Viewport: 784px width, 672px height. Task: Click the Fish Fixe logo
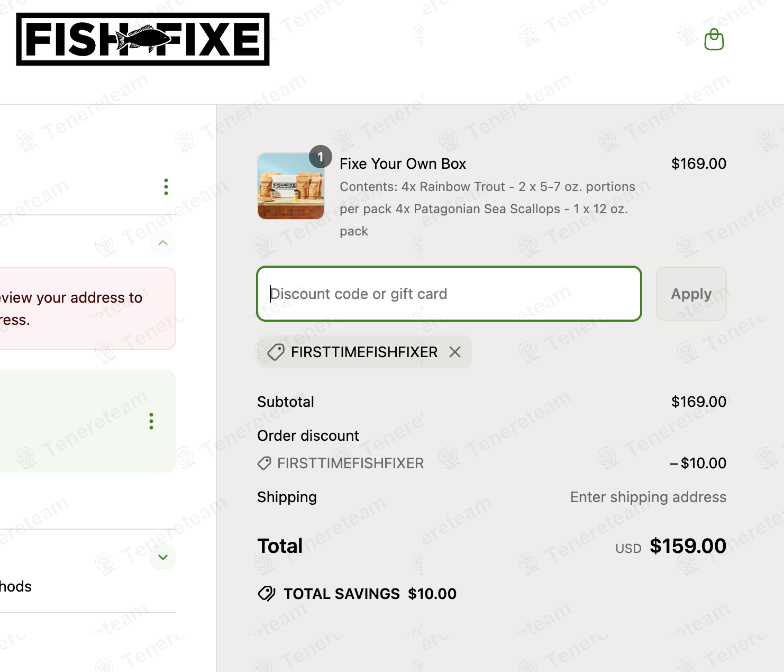coord(143,40)
